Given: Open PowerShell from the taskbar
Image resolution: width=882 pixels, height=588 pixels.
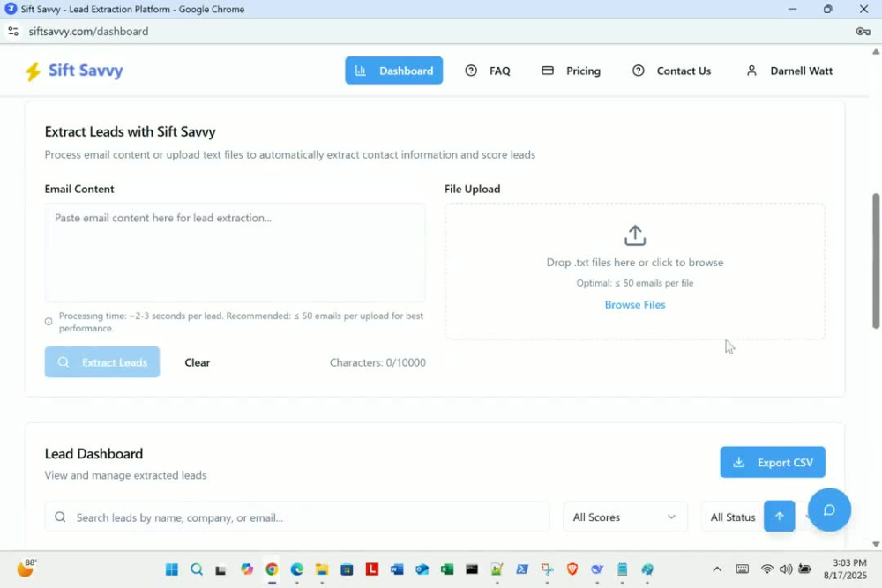Looking at the screenshot, I should pos(522,569).
